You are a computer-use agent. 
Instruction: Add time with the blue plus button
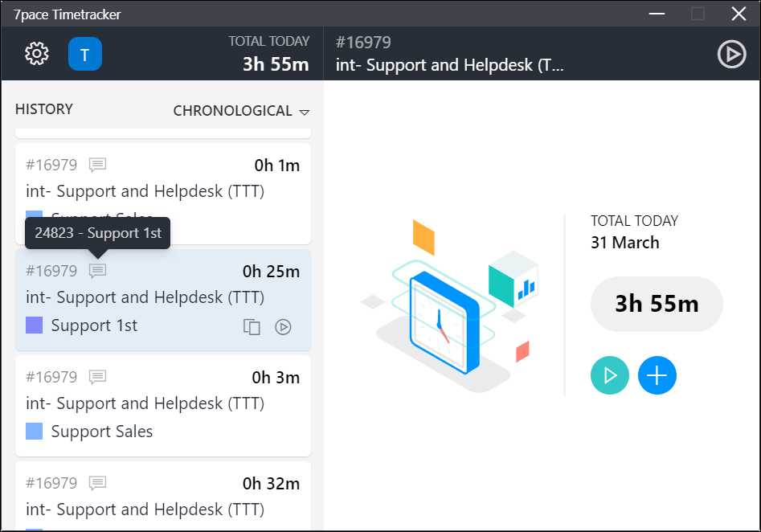pyautogui.click(x=657, y=375)
